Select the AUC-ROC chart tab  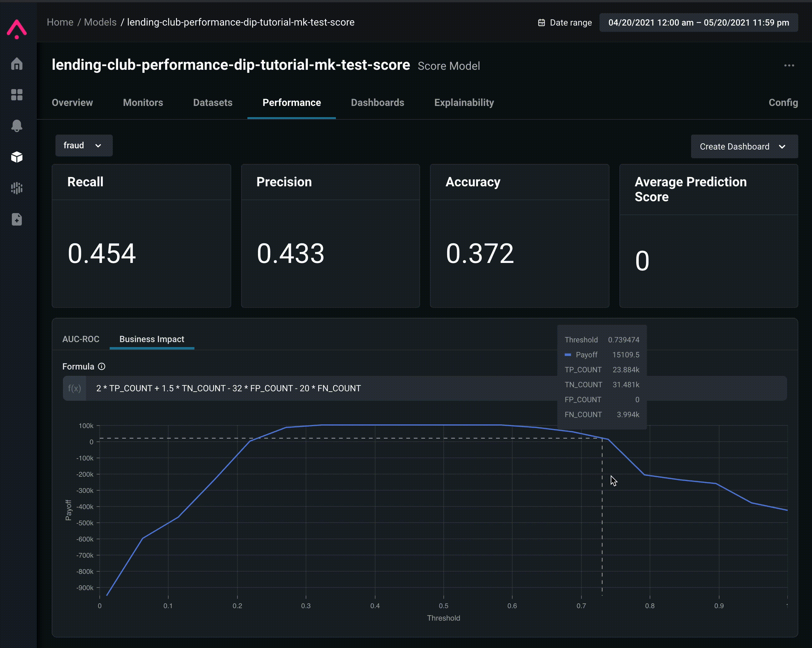81,339
